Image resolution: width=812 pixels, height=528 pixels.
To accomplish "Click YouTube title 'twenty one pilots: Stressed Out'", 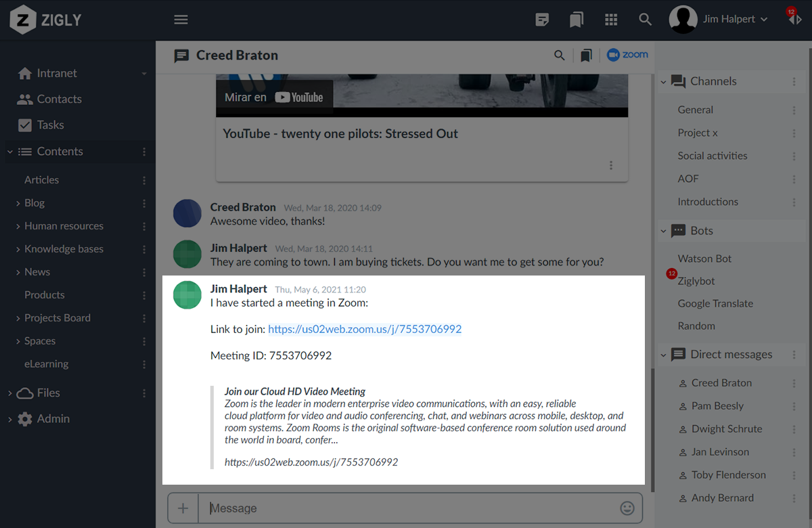I will pyautogui.click(x=340, y=133).
